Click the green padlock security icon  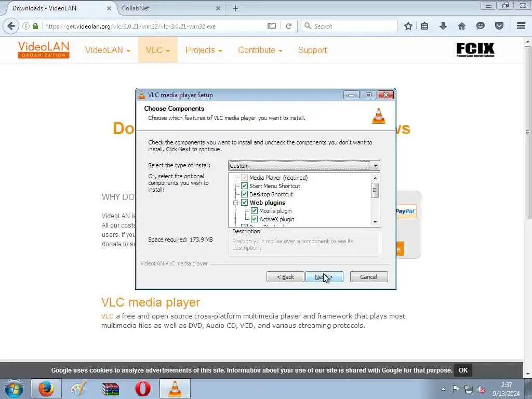(35, 26)
